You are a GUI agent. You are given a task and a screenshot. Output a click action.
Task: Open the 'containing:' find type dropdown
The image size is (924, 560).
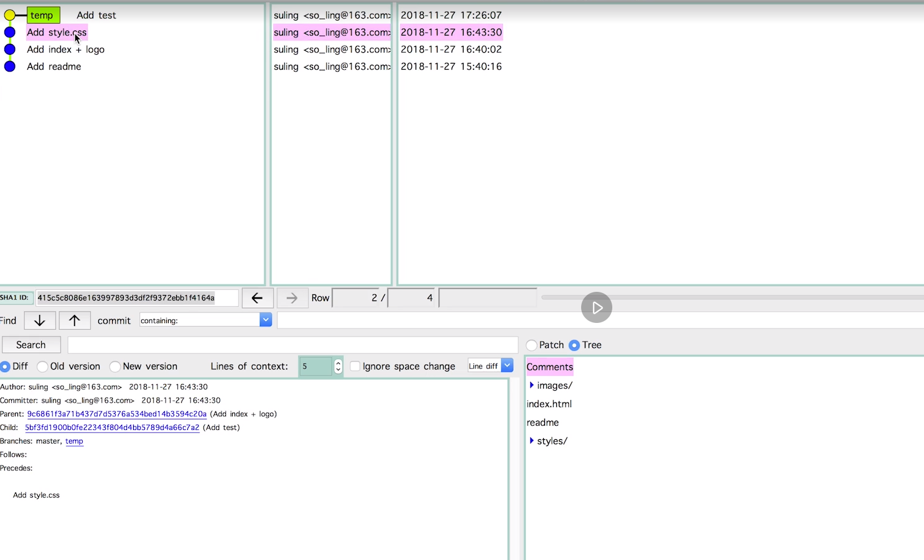pos(205,320)
